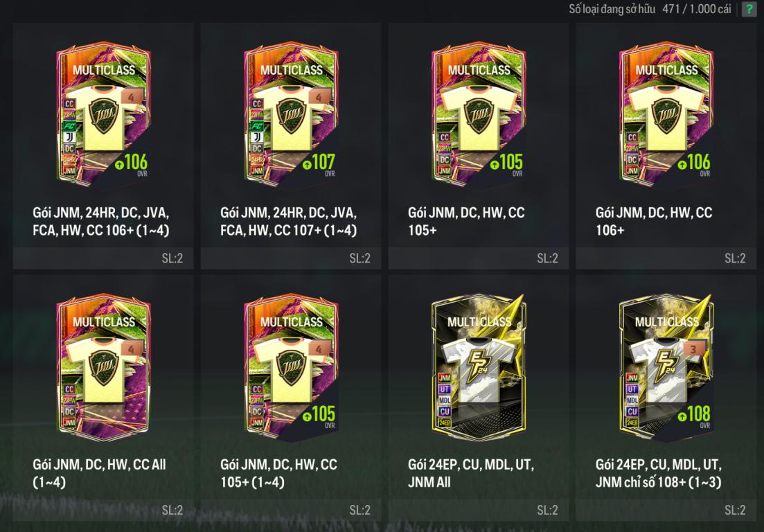Click the 24EP season badge on gold All pack
The image size is (764, 532).
pos(445,423)
